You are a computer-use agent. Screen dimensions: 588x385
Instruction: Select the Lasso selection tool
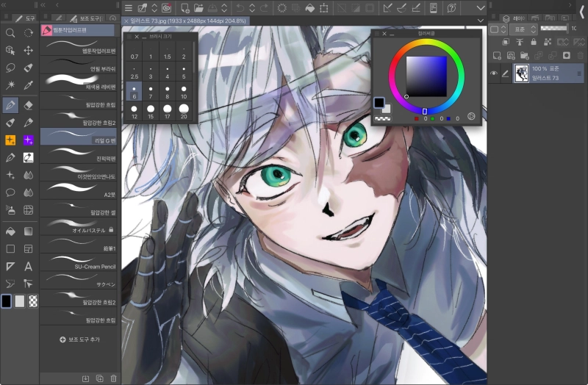point(10,68)
